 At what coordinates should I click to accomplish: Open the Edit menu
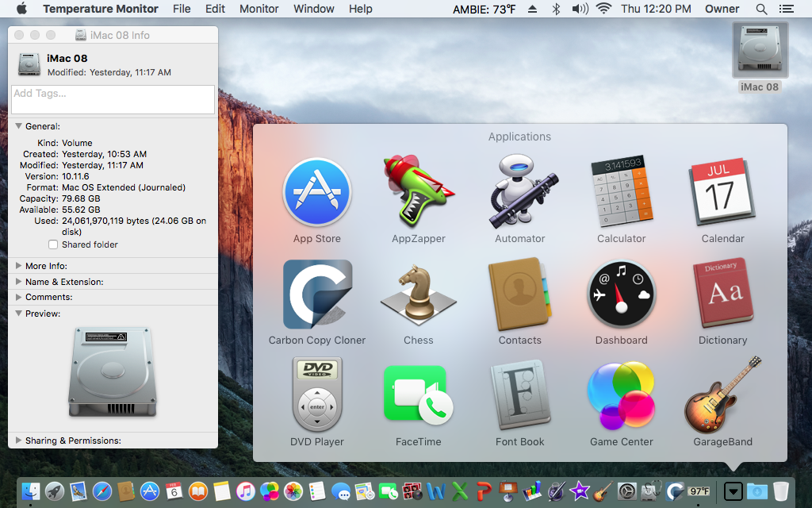(215, 9)
